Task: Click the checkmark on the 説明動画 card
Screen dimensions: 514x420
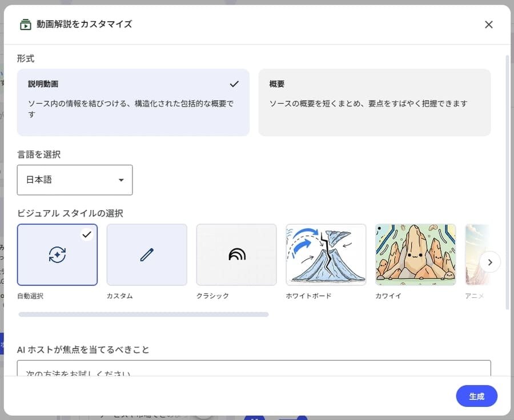Action: click(x=234, y=83)
